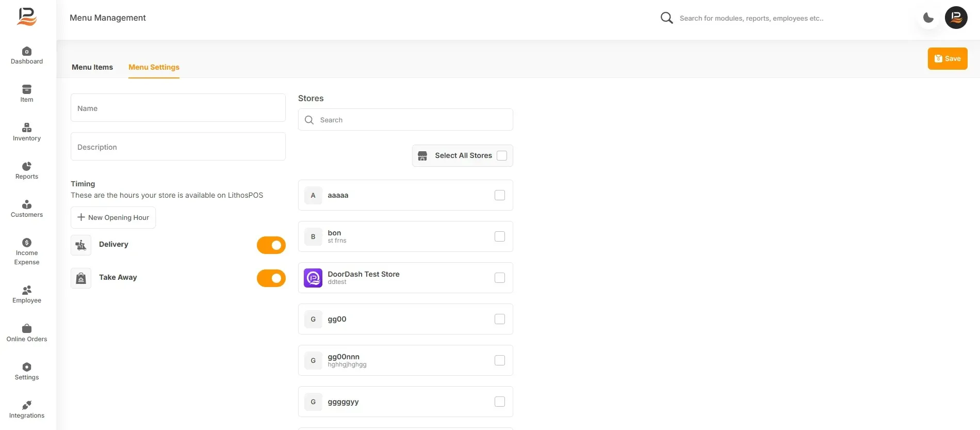The width and height of the screenshot is (980, 430).
Task: Select the bon store checkbox
Action: pos(500,236)
